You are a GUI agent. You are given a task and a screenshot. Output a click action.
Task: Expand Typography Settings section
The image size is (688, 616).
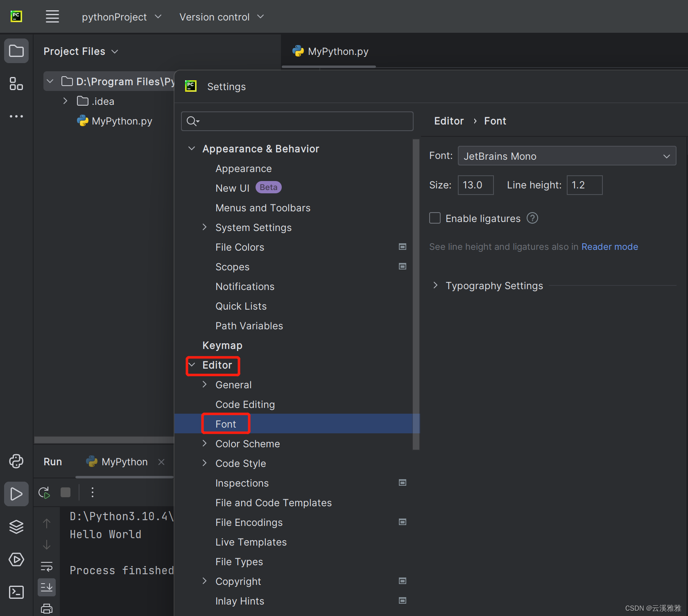click(435, 285)
